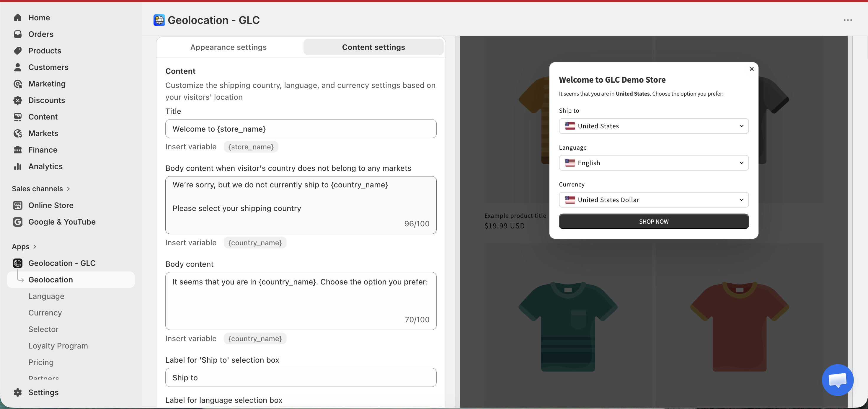Click the '$19.99 USD' price text

point(505,226)
